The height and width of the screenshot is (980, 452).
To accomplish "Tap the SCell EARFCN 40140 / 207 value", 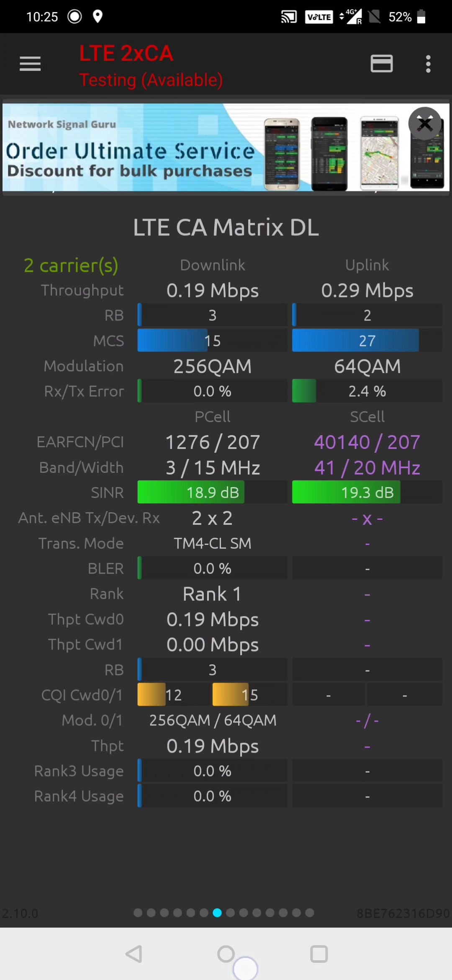I will pyautogui.click(x=367, y=442).
